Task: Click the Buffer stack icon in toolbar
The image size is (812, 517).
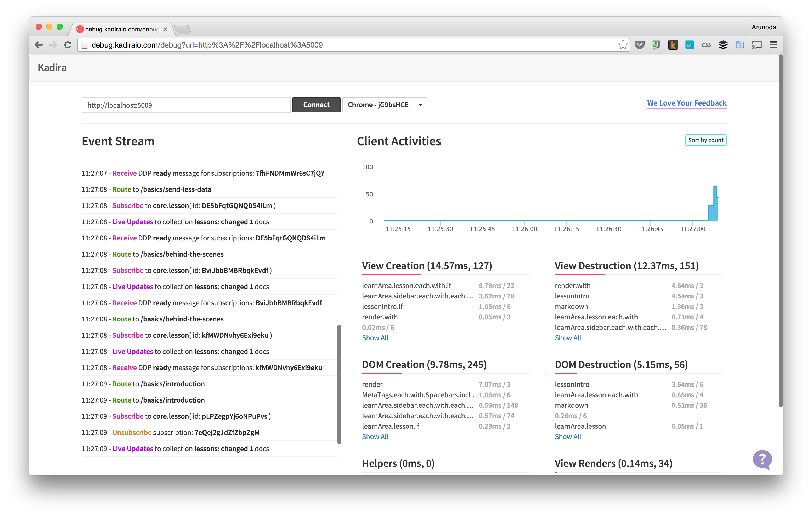Action: tap(723, 44)
